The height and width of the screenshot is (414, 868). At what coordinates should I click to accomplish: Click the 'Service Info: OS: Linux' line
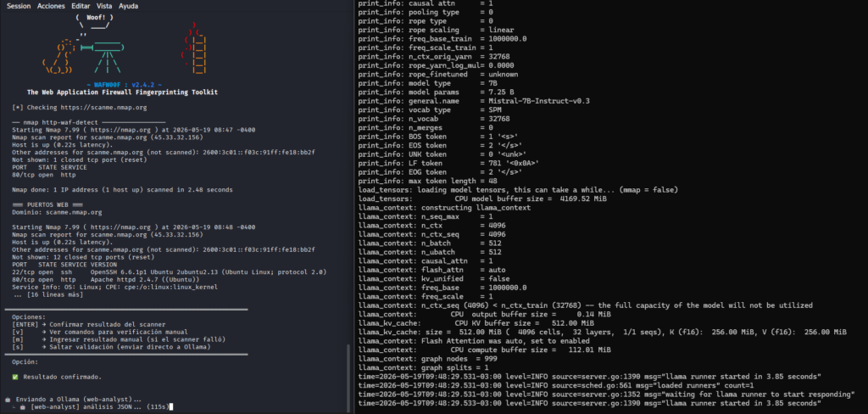tap(114, 287)
